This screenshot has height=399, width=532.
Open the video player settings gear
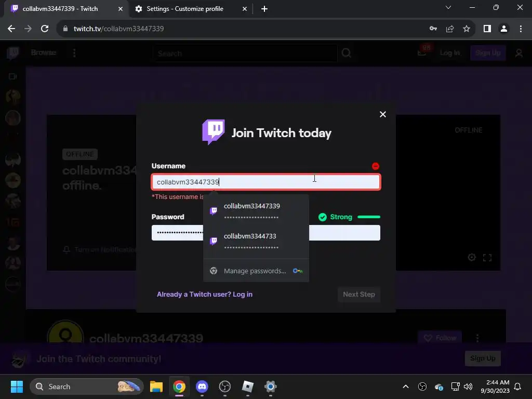472,257
